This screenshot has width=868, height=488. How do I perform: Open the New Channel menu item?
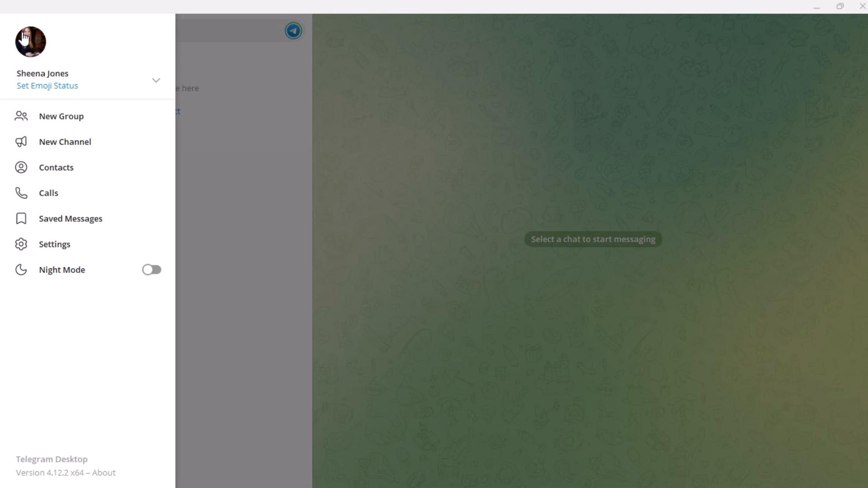65,141
